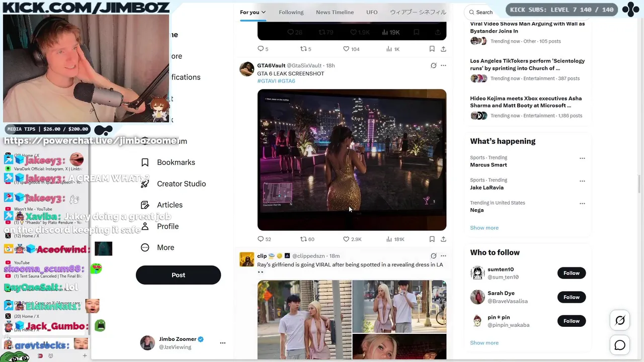644x362 pixels.
Task: Switch to the News Timeline tab
Action: (335, 12)
